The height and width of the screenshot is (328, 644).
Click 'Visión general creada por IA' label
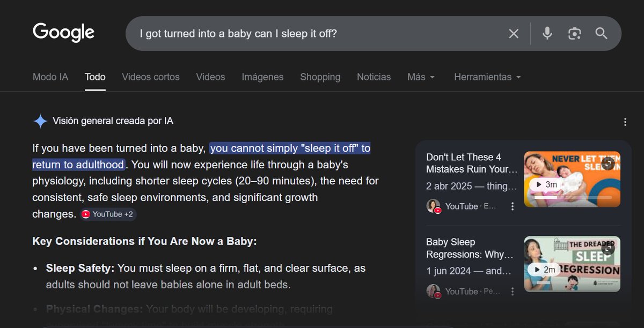click(113, 121)
